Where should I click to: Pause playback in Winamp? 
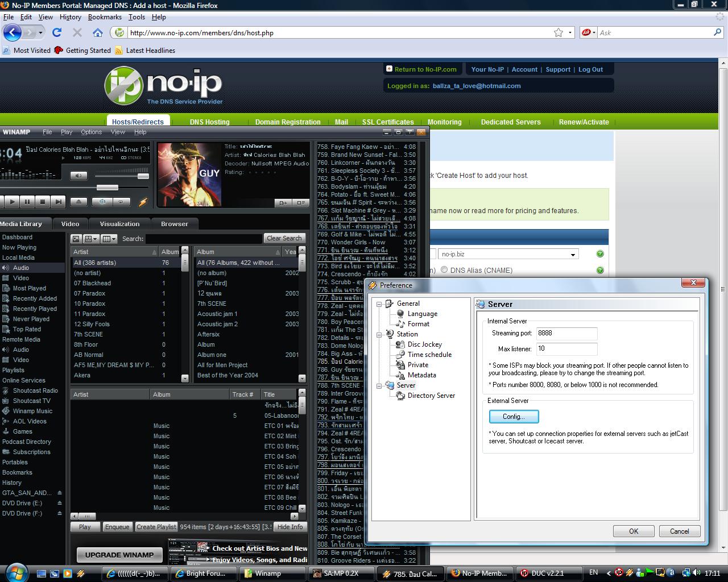27,201
